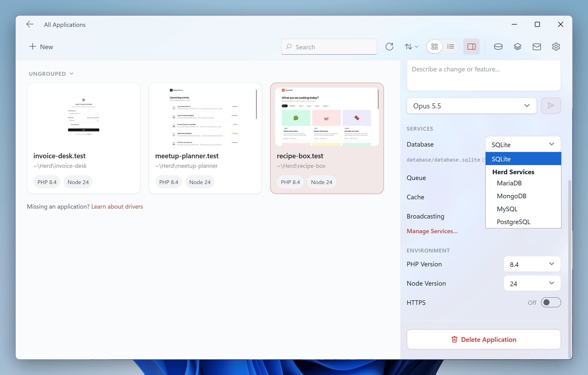
Task: Open the PHP Version 8.4 dropdown
Action: point(532,264)
